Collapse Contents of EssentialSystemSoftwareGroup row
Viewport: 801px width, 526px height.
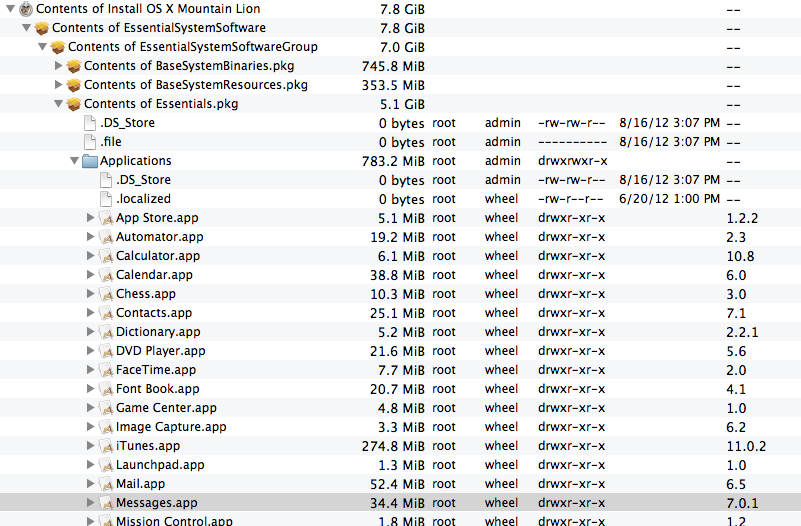pyautogui.click(x=42, y=46)
